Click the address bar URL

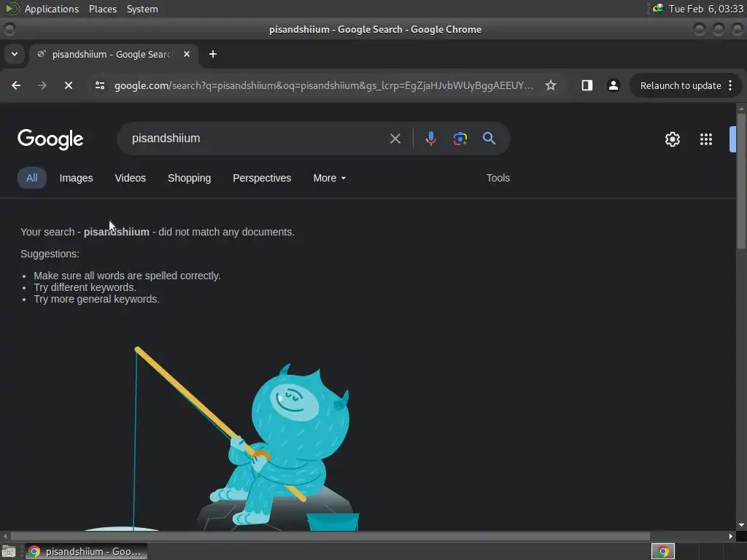click(324, 86)
